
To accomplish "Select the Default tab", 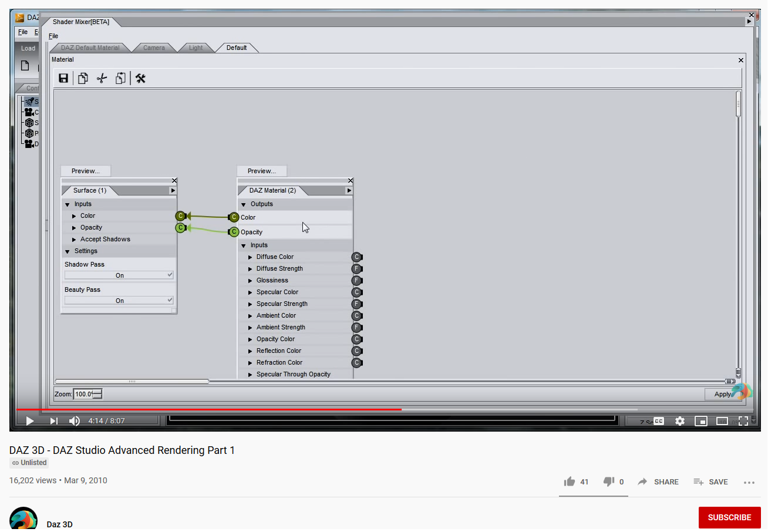I will pyautogui.click(x=237, y=48).
